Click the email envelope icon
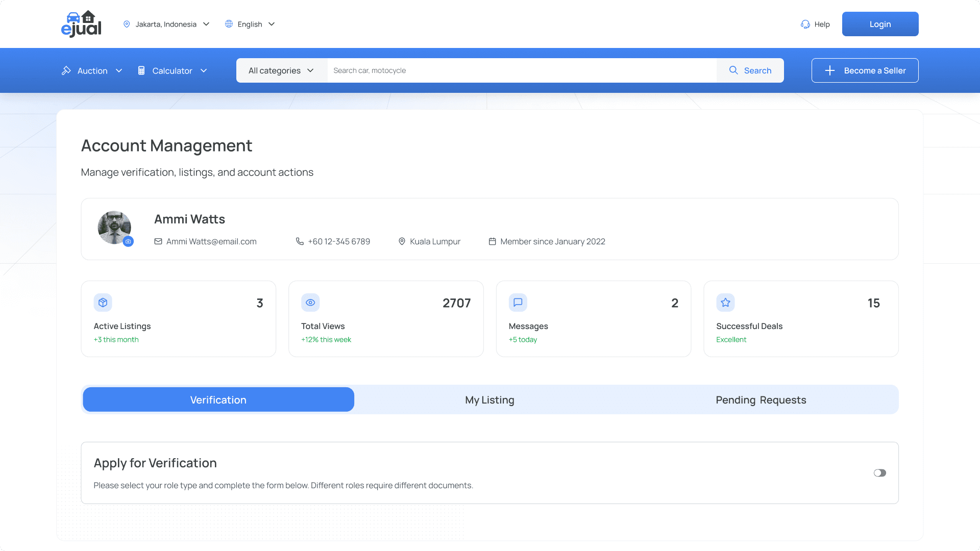Screen dimensions: 980x551 pyautogui.click(x=158, y=241)
